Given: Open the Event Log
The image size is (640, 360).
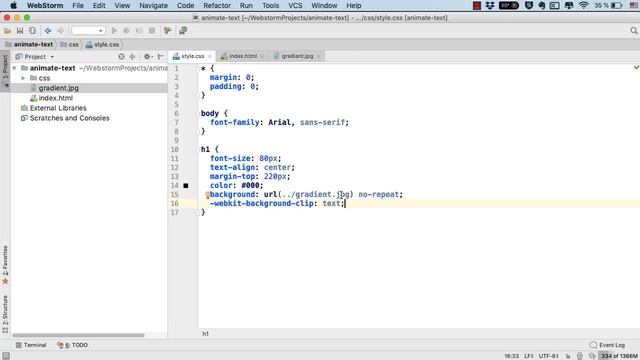Looking at the screenshot, I should pos(607,345).
